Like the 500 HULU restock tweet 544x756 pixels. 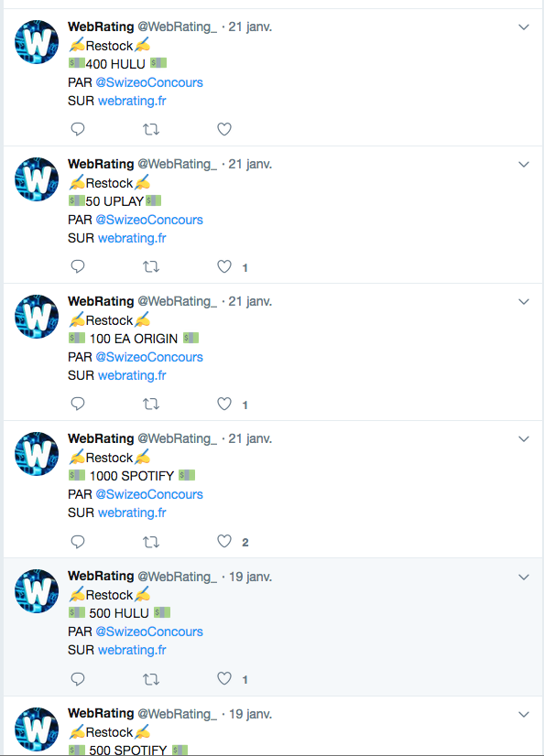pyautogui.click(x=224, y=679)
